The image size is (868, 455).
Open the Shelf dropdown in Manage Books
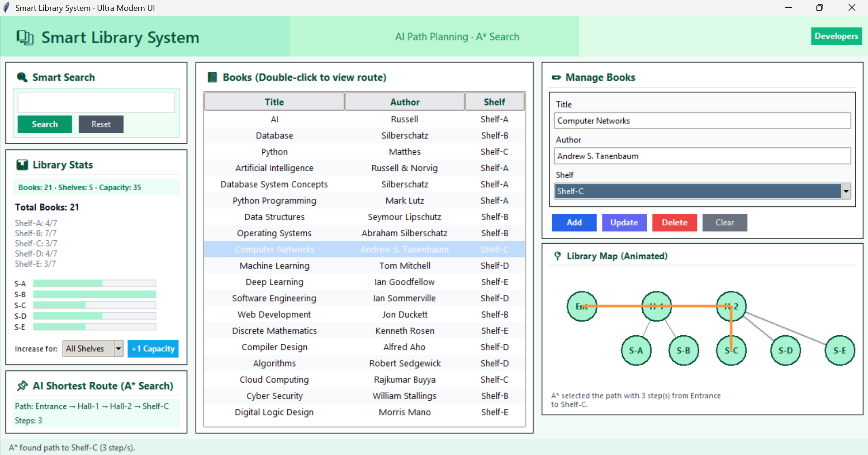tap(846, 191)
